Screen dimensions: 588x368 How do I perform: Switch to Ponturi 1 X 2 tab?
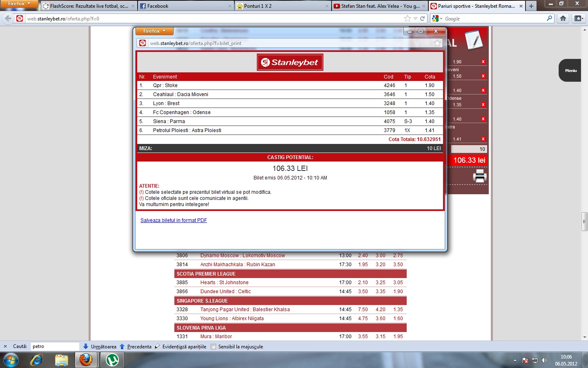283,6
